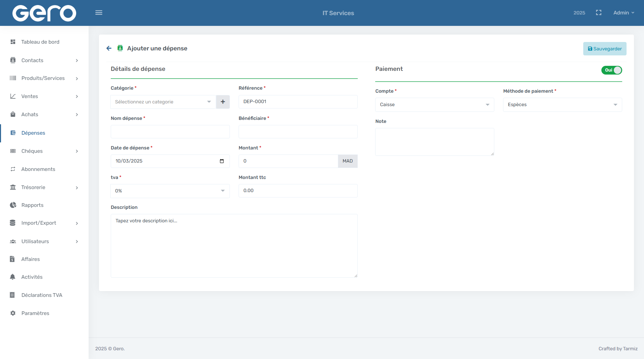Screen dimensions: 644x359
Task: Click the Description text area
Action: (x=234, y=246)
